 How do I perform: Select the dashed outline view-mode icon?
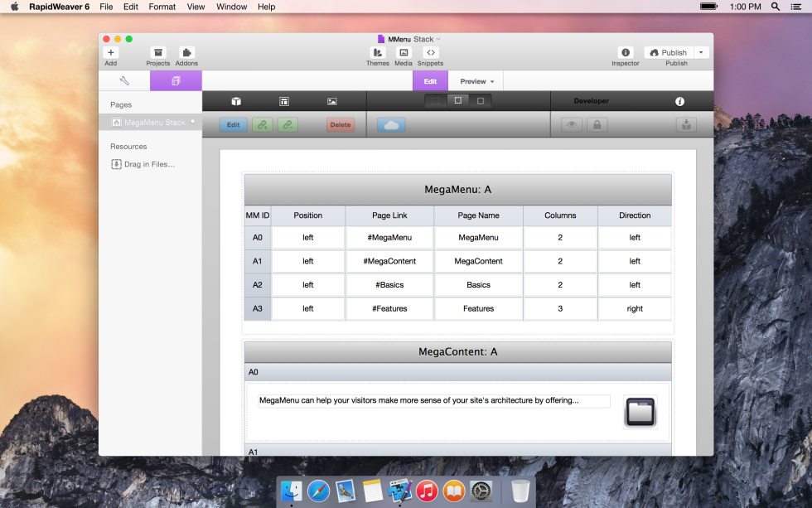coord(457,101)
